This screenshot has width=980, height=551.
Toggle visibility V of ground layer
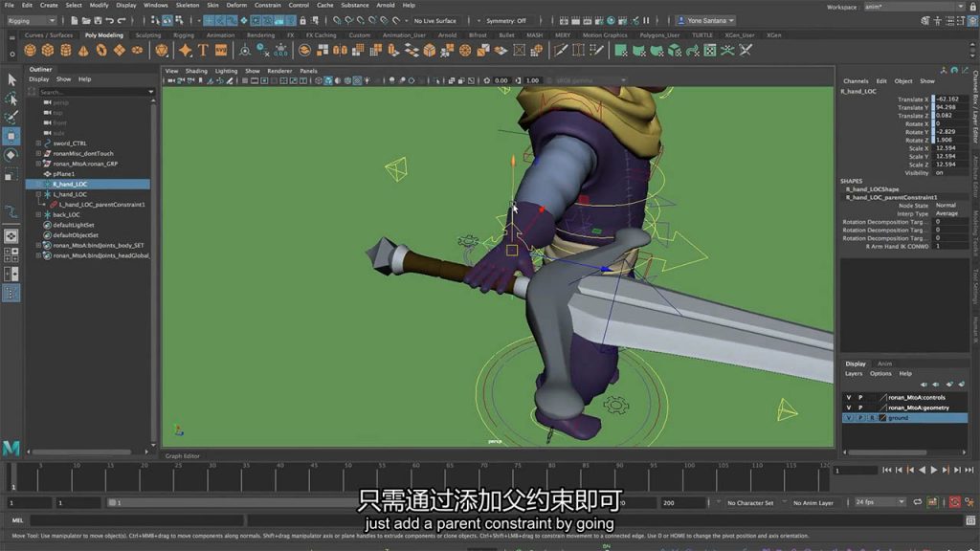848,417
